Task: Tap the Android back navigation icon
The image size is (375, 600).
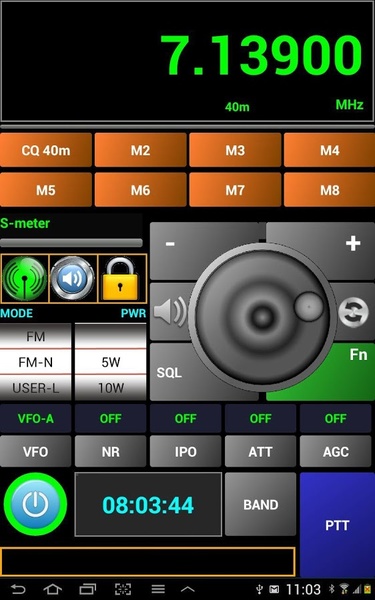Action: tap(18, 589)
